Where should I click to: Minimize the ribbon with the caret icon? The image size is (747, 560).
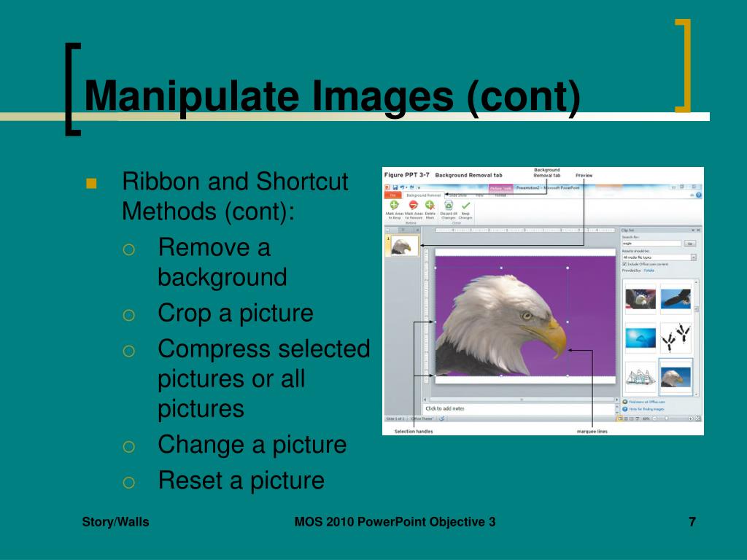[x=692, y=195]
